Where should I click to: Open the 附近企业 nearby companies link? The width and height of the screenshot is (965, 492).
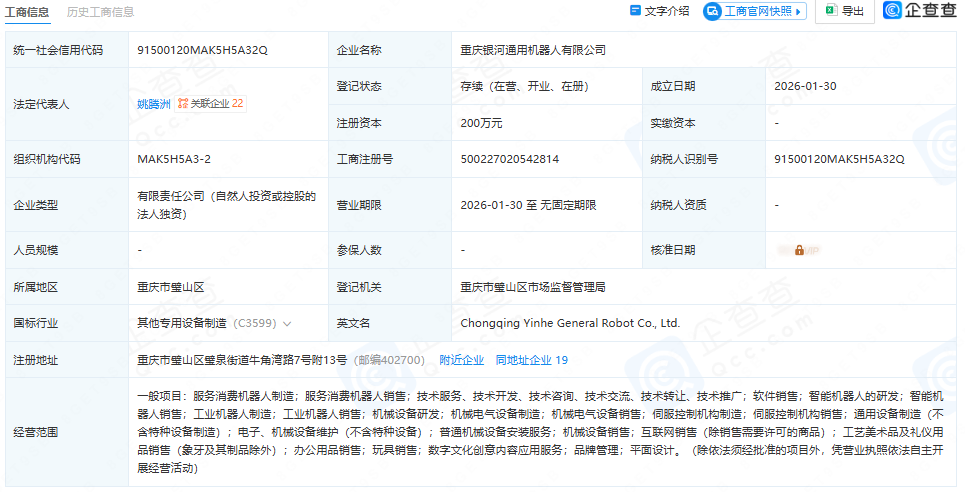click(461, 360)
